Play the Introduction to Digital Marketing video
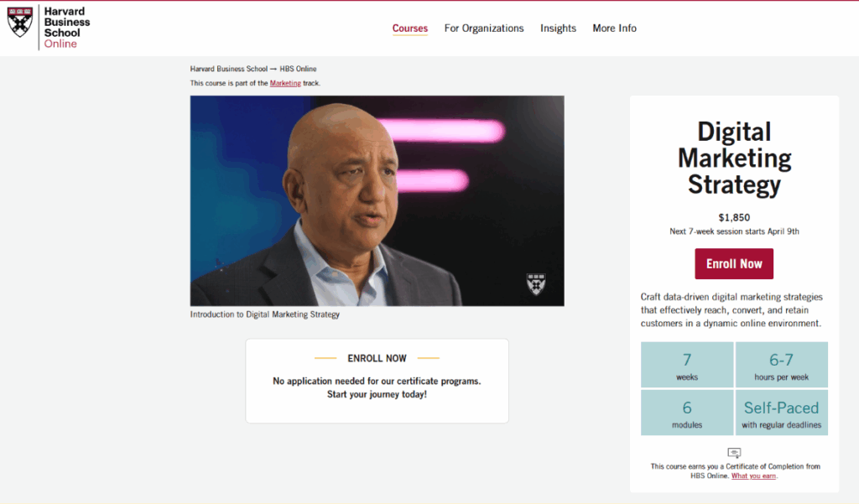This screenshot has width=859, height=504. [x=377, y=201]
